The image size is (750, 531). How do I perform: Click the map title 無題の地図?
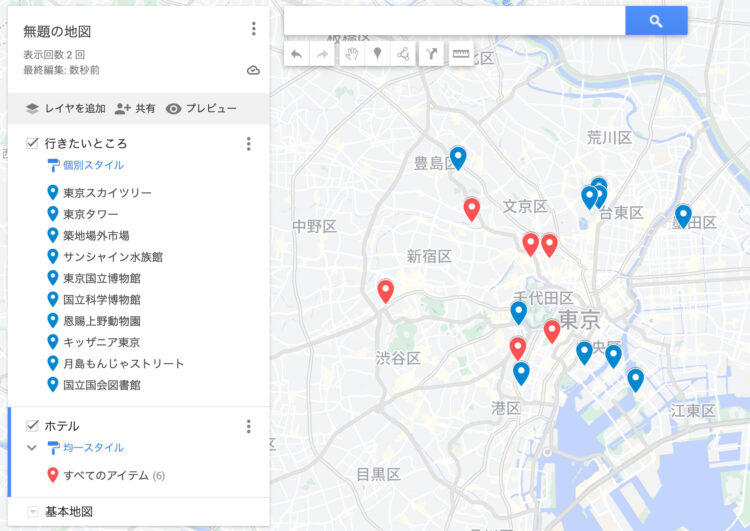(x=57, y=32)
